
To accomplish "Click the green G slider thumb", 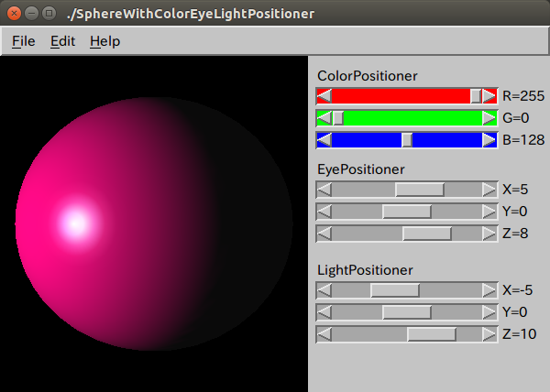I will (x=338, y=118).
